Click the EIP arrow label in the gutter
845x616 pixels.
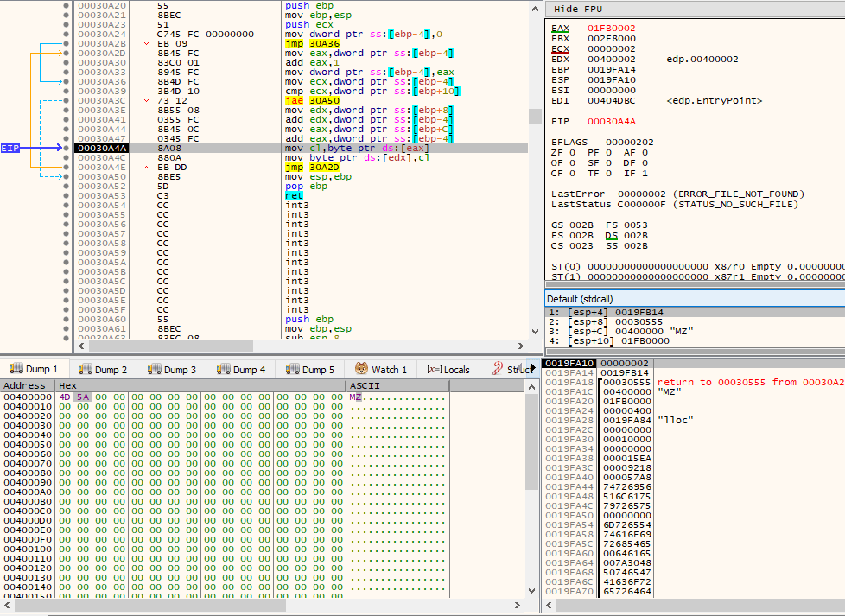click(x=10, y=148)
